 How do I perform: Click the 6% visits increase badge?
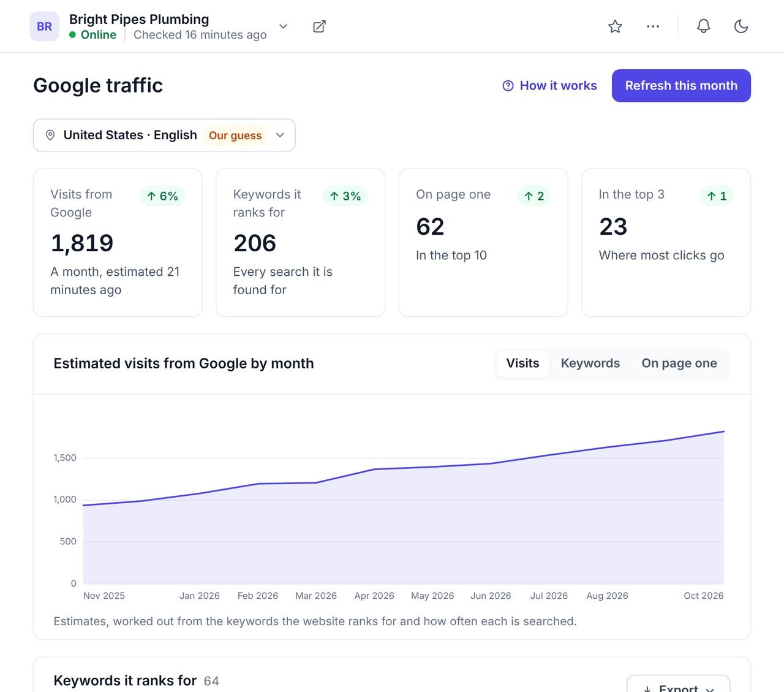(162, 196)
